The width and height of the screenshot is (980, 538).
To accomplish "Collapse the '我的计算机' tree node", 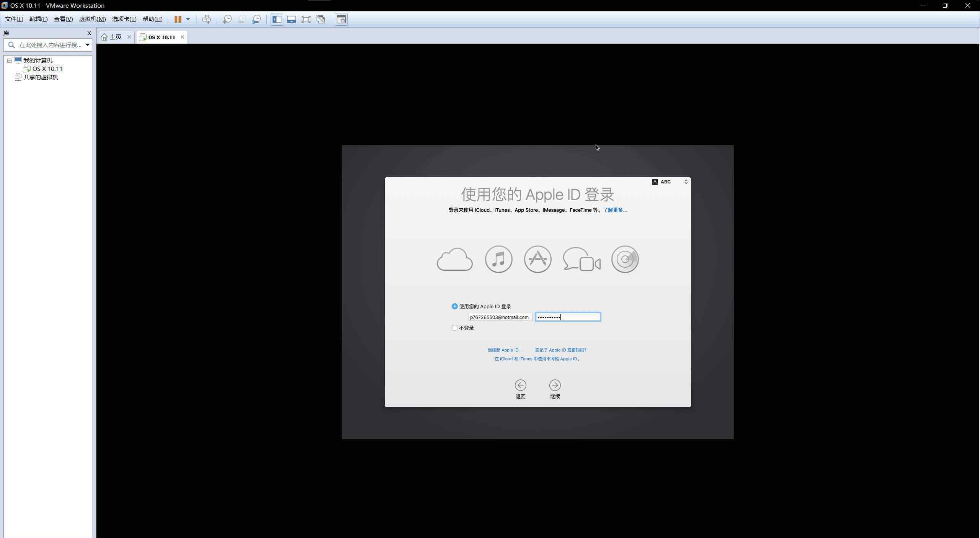I will 10,61.
